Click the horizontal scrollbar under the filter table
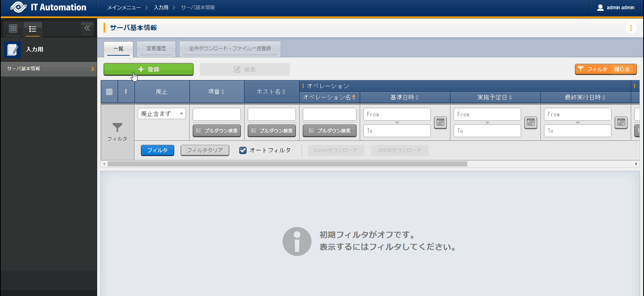Image resolution: width=644 pixels, height=296 pixels. [287, 164]
